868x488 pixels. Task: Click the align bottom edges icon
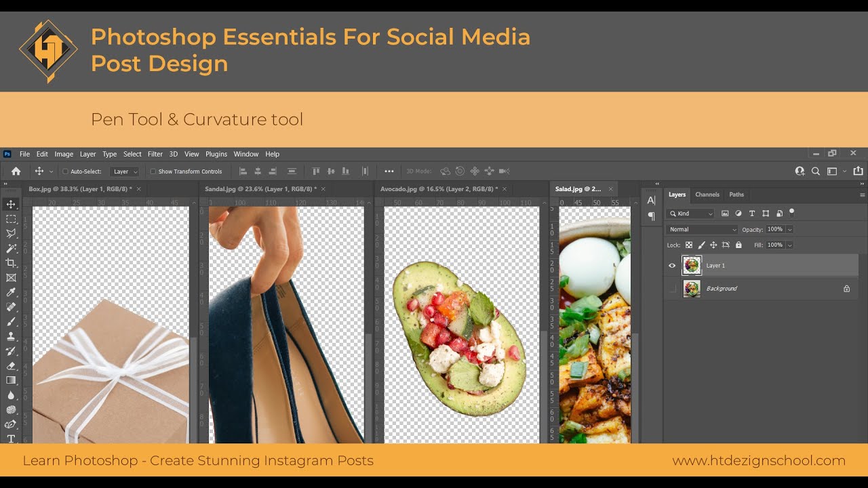346,171
